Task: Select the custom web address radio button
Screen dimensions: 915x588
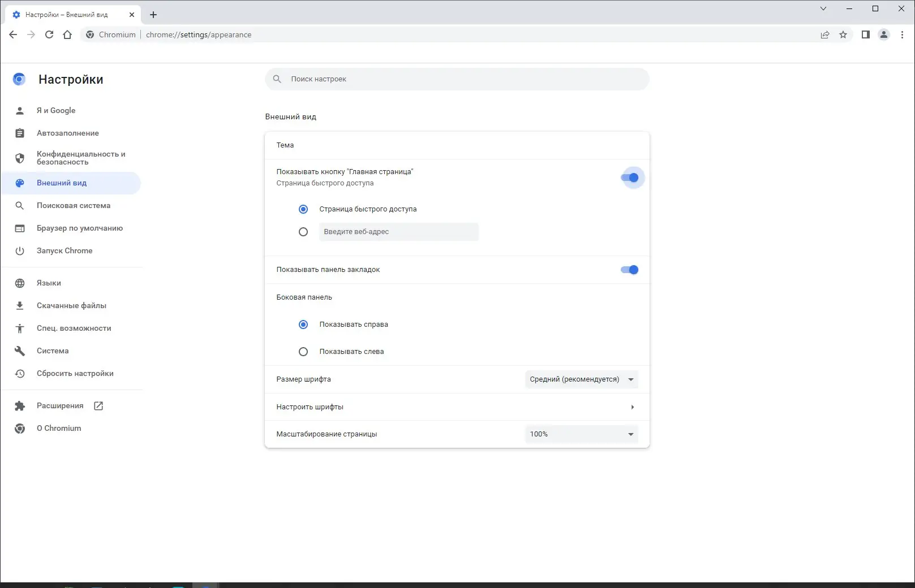Action: pos(303,232)
